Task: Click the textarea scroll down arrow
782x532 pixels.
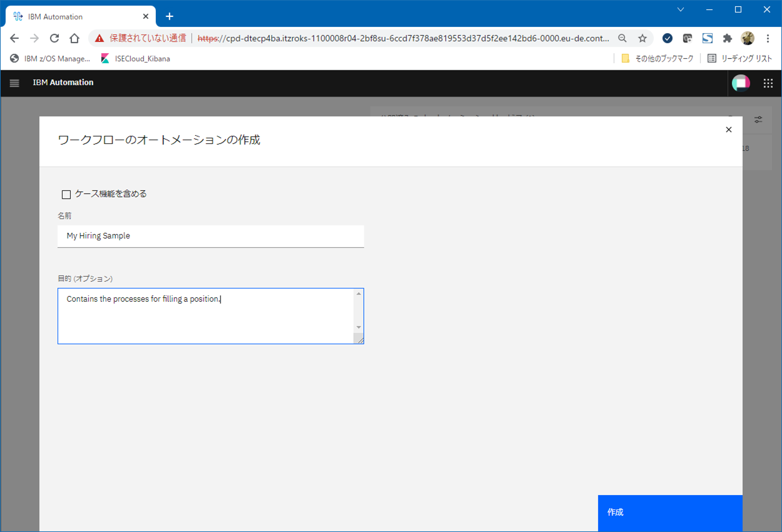Action: point(359,327)
